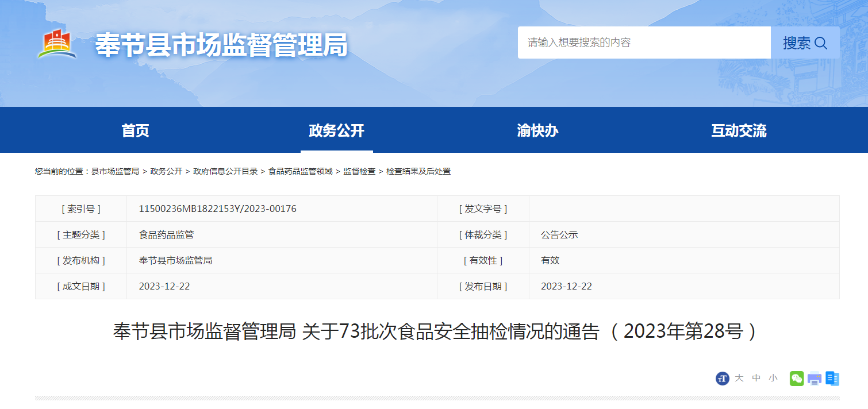Click the blue copy document icon
The height and width of the screenshot is (409, 868).
tap(832, 378)
